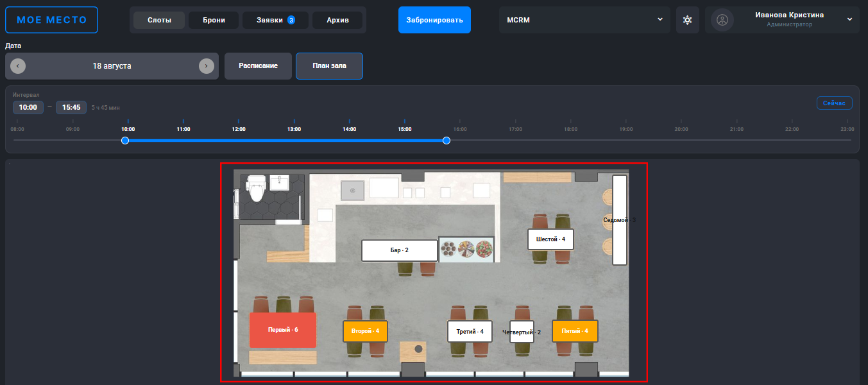Select table Седьмой · 3

click(x=619, y=220)
